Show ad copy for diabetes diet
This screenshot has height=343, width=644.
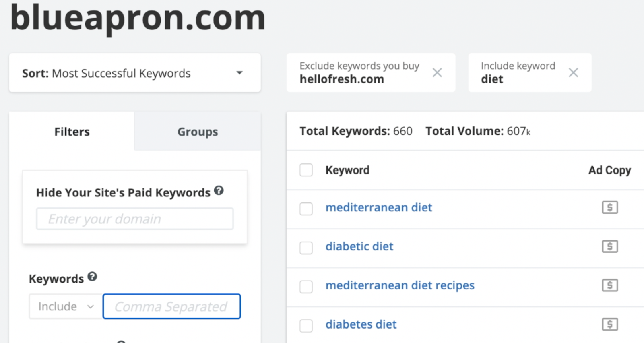(x=610, y=324)
